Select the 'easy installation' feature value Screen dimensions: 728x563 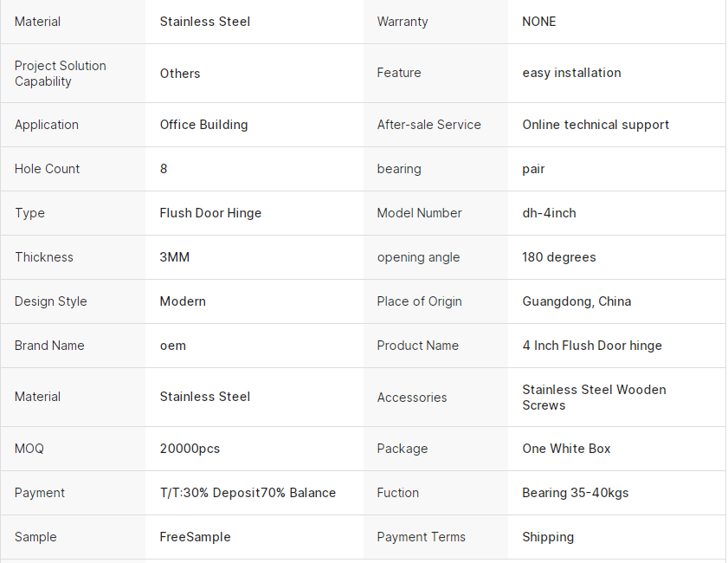point(571,73)
